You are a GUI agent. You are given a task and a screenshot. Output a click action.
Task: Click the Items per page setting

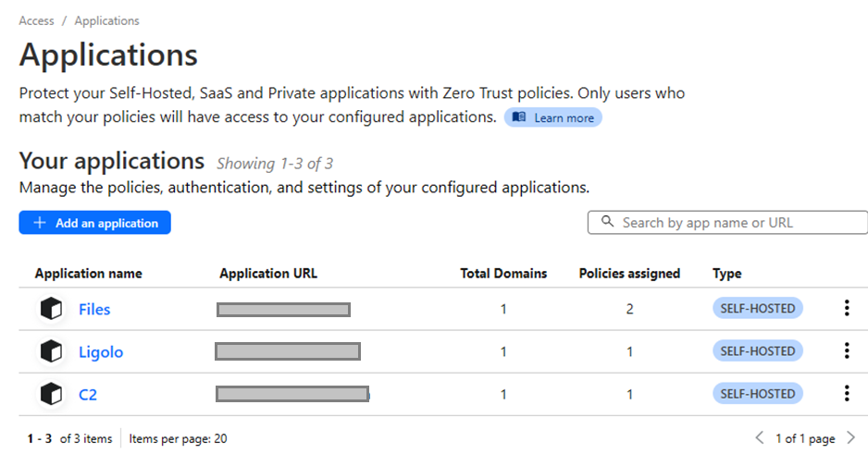[x=178, y=438]
